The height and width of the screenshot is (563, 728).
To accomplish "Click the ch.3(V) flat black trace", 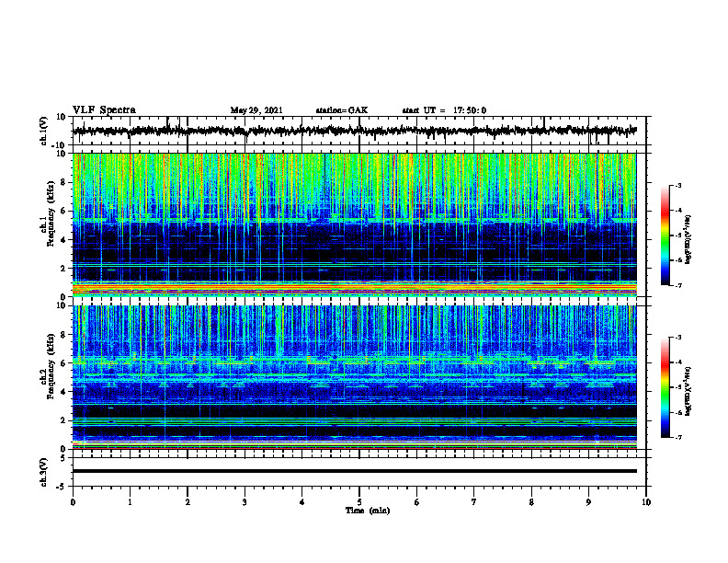I will pyautogui.click(x=355, y=471).
